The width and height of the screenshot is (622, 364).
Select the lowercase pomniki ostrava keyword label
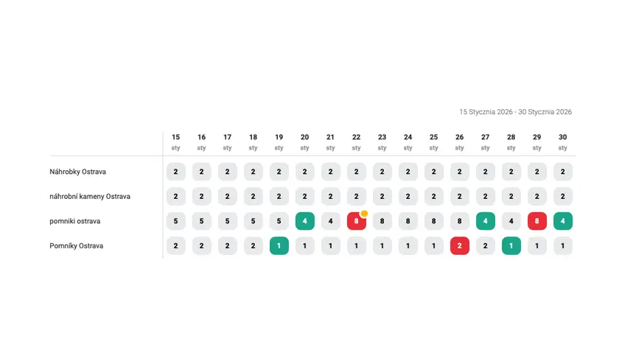click(74, 221)
